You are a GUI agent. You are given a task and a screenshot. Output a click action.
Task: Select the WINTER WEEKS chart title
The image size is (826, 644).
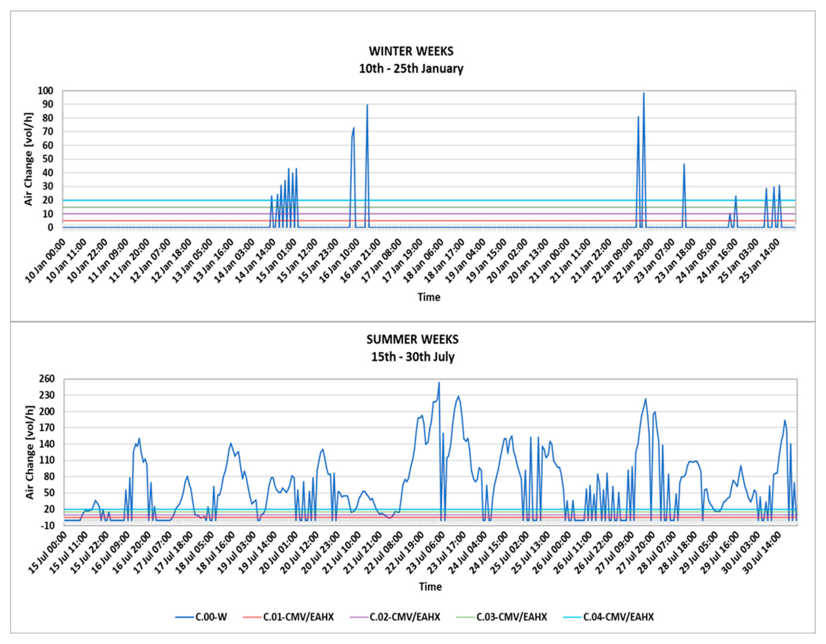(411, 51)
